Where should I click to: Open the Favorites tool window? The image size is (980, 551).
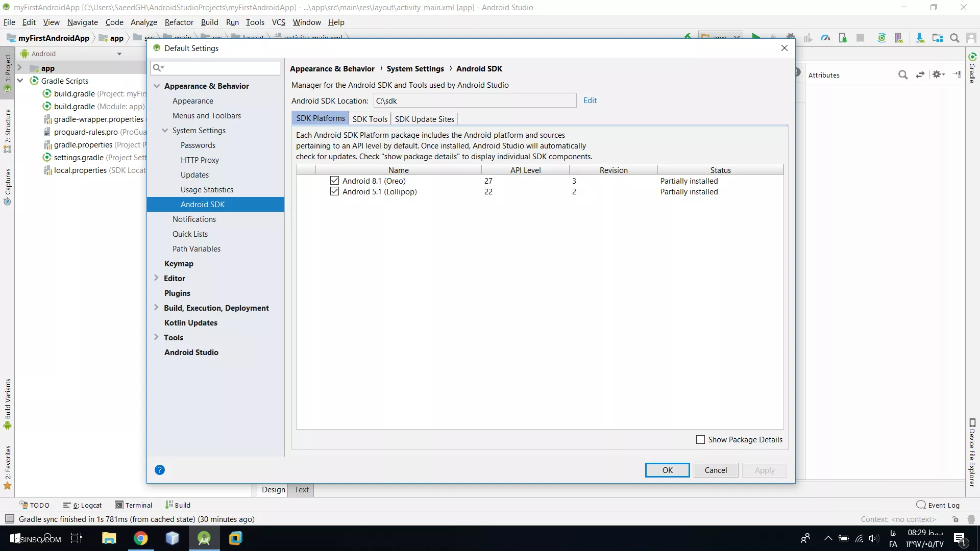pos(8,467)
